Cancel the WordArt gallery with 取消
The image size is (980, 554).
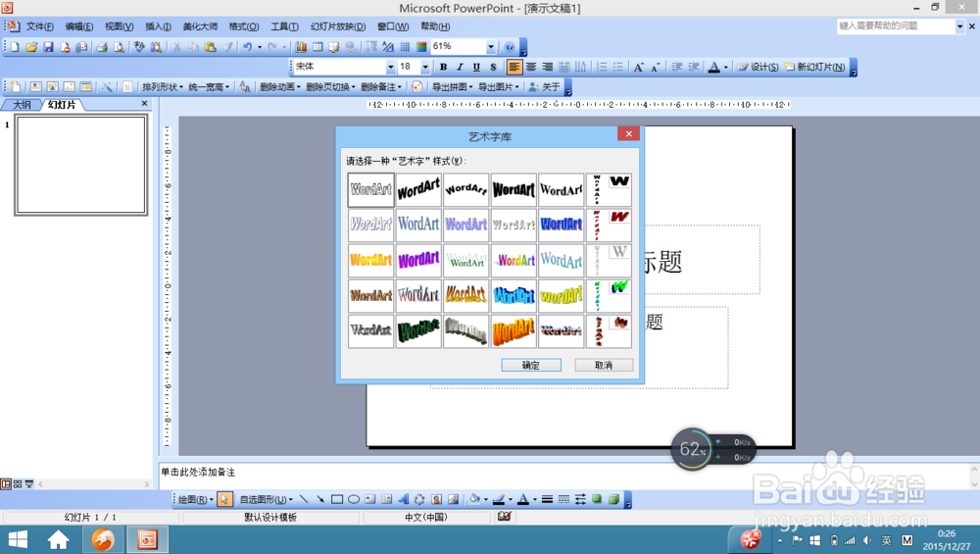coord(604,365)
